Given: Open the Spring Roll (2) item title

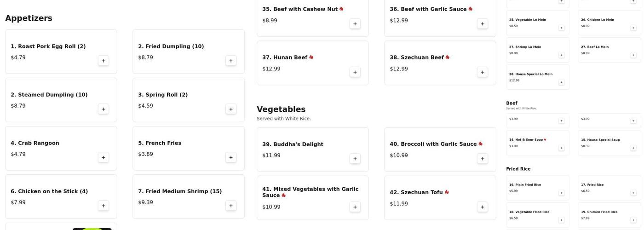Looking at the screenshot, I should tap(163, 95).
